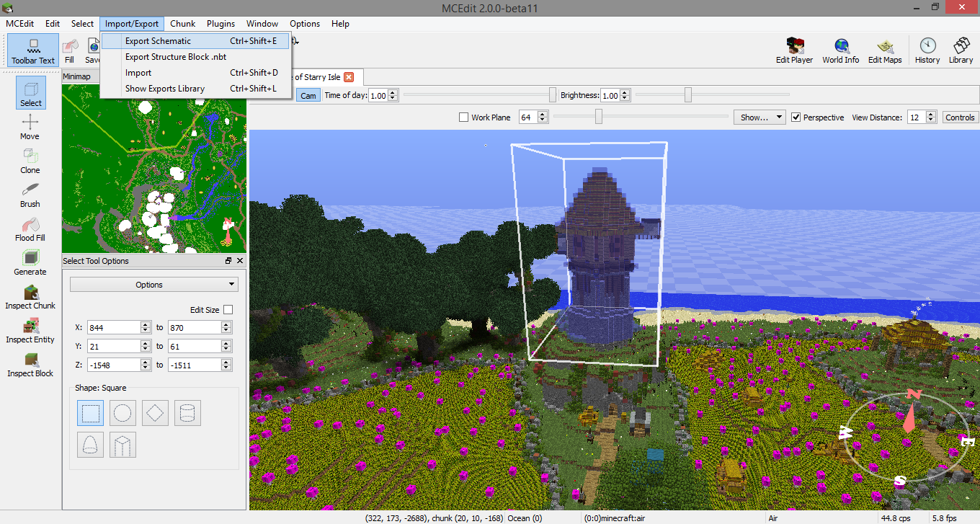Step the Y maximum spinner arrows

[x=226, y=346]
